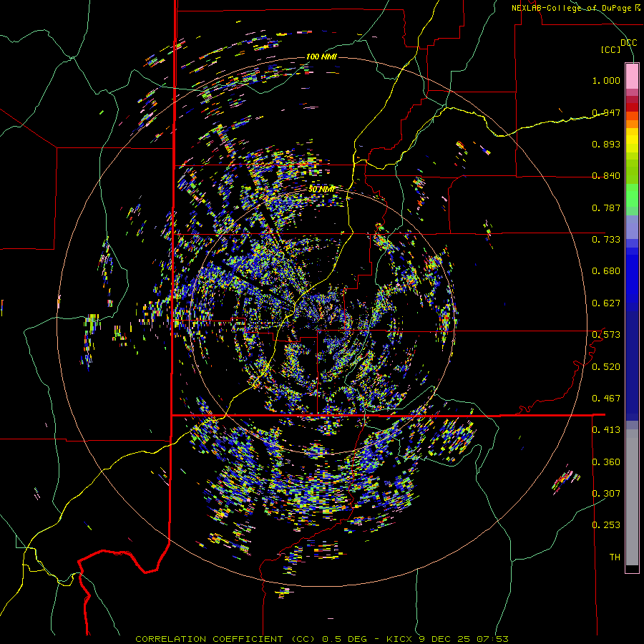This screenshot has width=644, height=644.
Task: Select the 0.840 legend value
Action: (606, 176)
